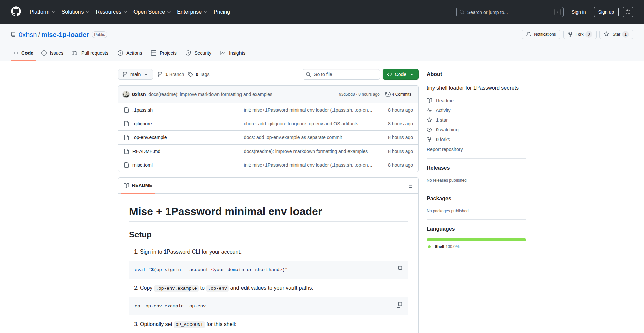Expand the Platform menu
The image size is (644, 333).
click(42, 12)
